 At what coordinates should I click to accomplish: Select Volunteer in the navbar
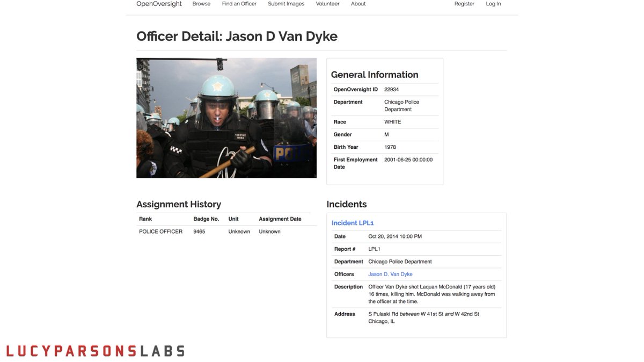[327, 4]
